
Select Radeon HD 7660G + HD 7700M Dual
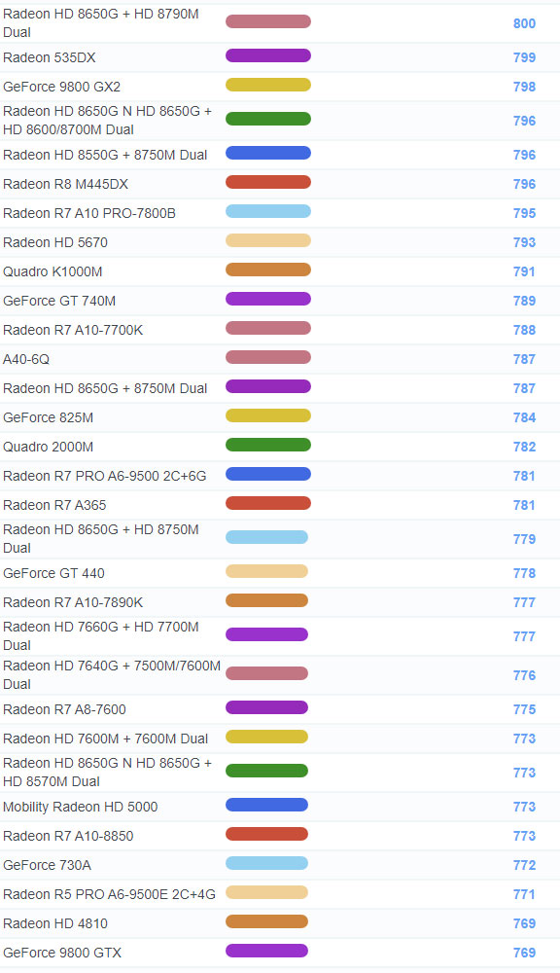[x=101, y=636]
